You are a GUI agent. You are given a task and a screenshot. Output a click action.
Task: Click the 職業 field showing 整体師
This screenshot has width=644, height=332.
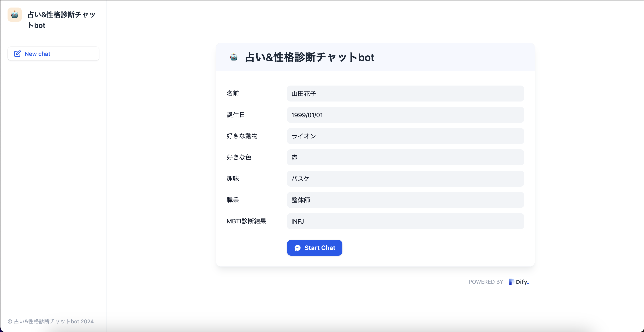click(405, 200)
